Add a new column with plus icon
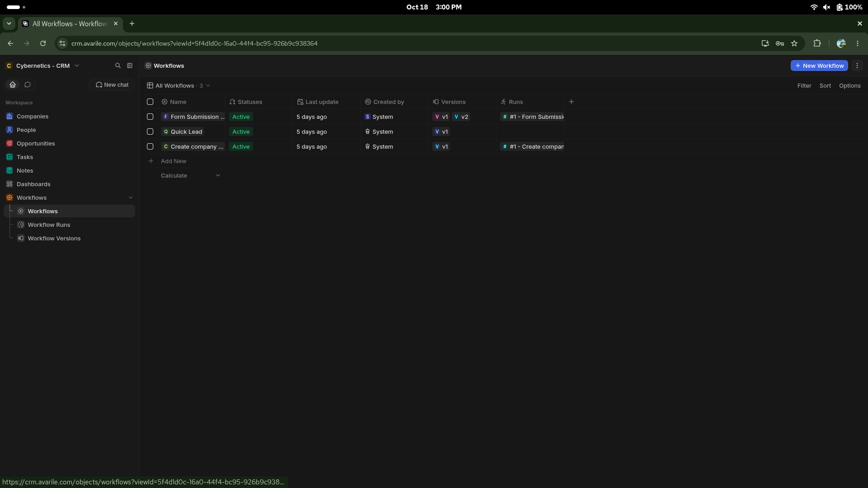Viewport: 868px width, 488px height. pyautogui.click(x=571, y=102)
